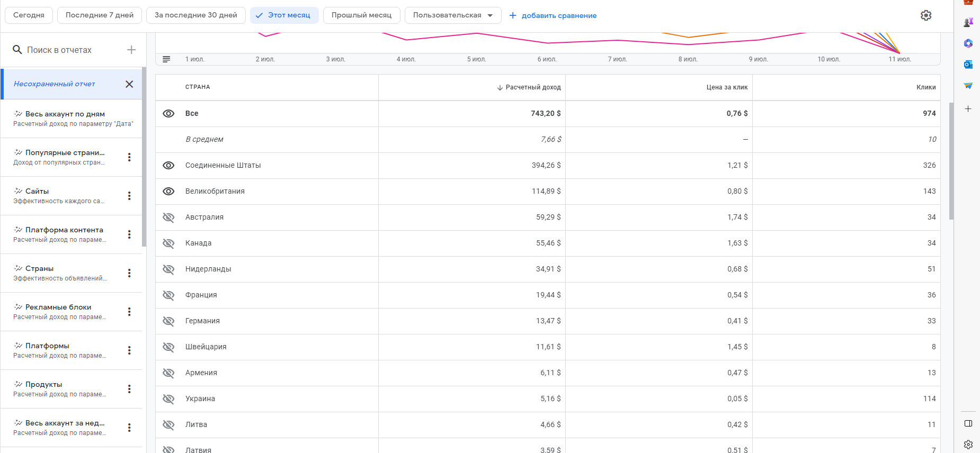The height and width of the screenshot is (453, 980).
Task: Open options menu for Продукты report
Action: tap(129, 389)
